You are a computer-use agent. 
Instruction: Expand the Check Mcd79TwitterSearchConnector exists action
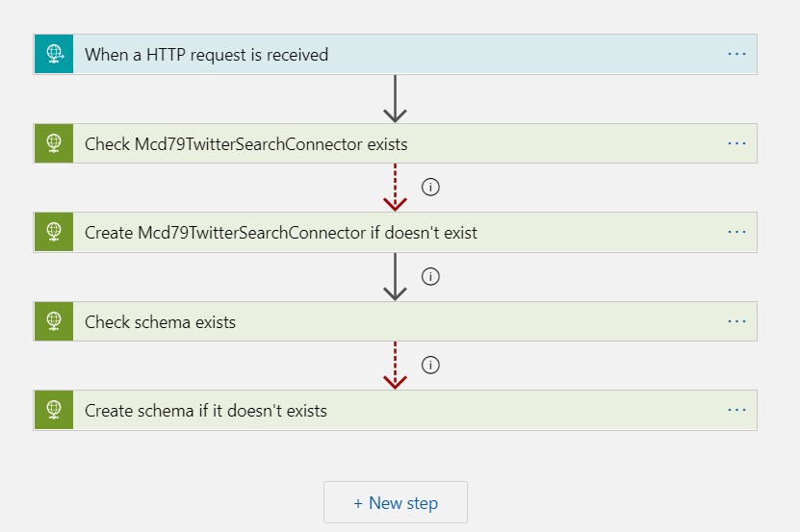click(x=385, y=144)
